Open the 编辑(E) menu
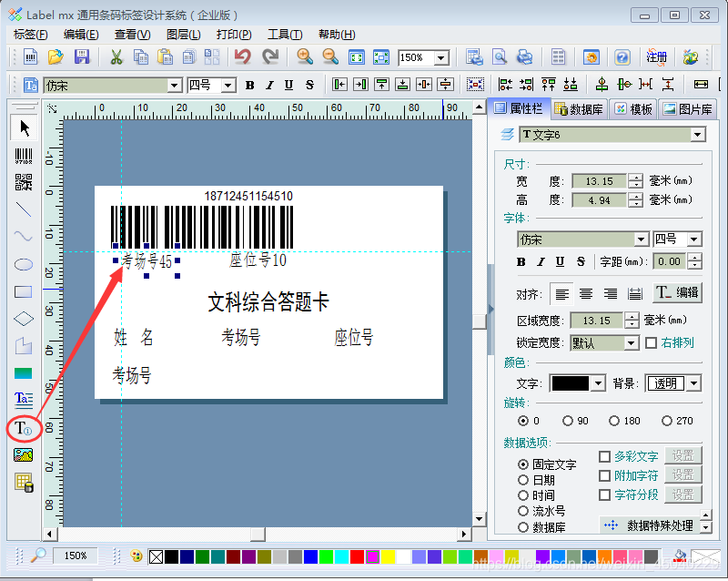The image size is (728, 581). (81, 35)
